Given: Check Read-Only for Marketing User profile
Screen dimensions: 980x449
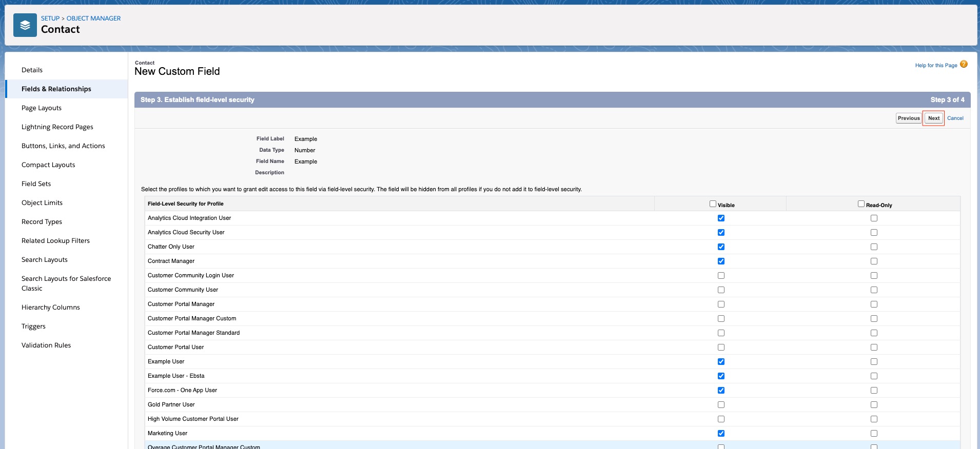Looking at the screenshot, I should (874, 434).
